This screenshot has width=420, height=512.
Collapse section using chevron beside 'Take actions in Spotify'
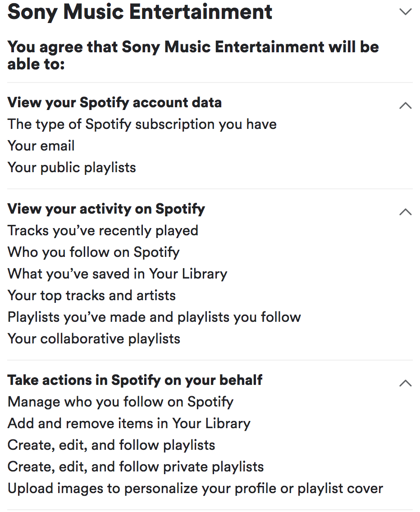[x=406, y=383]
